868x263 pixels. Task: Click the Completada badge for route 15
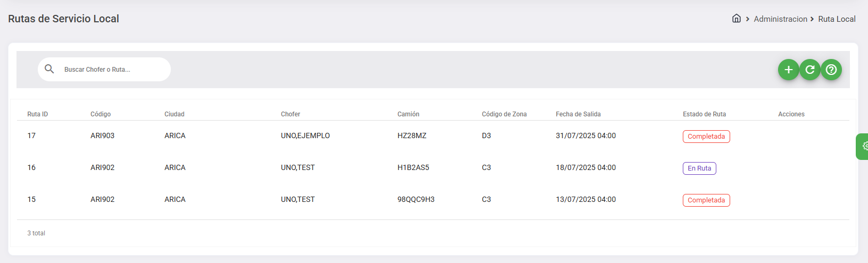click(706, 200)
